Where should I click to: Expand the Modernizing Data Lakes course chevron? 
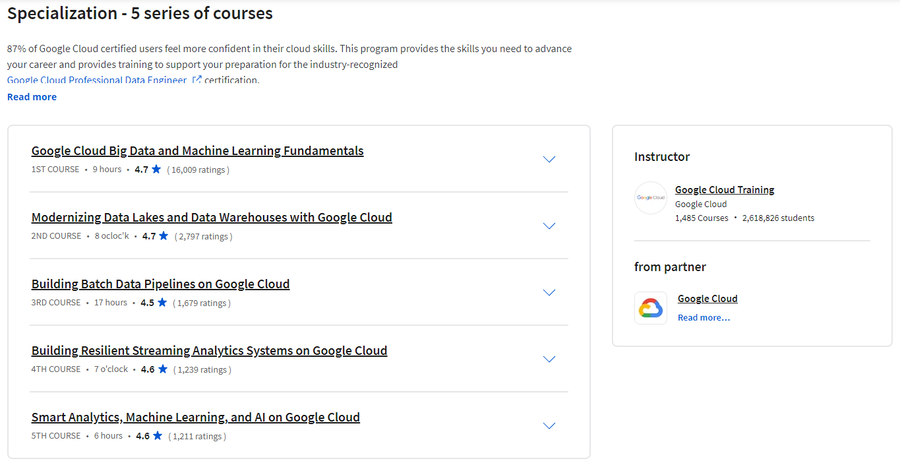pos(549,226)
